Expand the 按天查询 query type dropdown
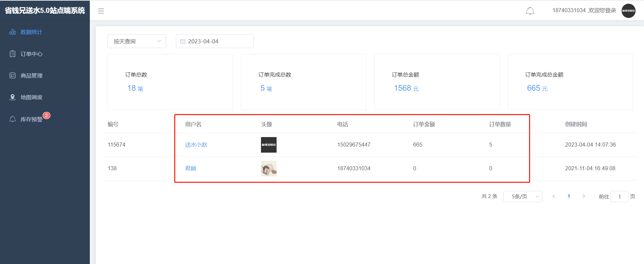 [137, 41]
